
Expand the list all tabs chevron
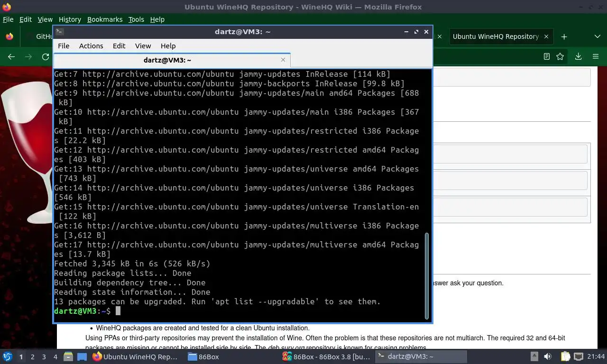click(597, 36)
